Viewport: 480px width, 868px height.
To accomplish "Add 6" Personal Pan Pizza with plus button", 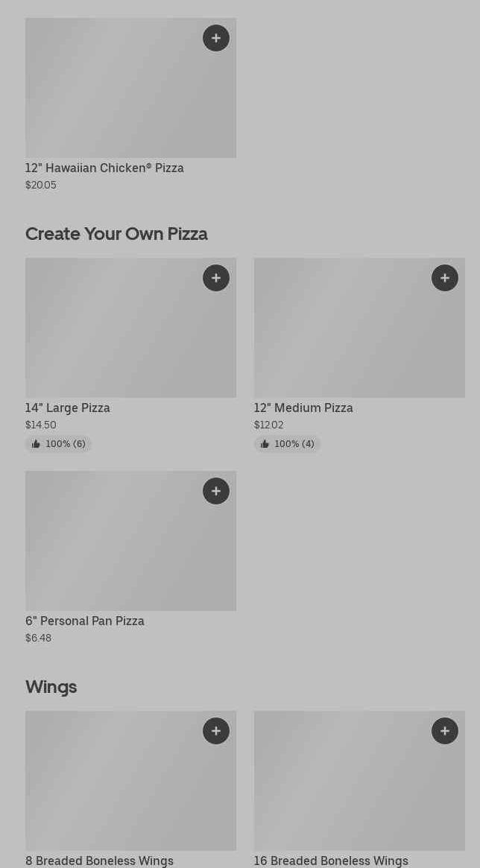I will (x=216, y=491).
